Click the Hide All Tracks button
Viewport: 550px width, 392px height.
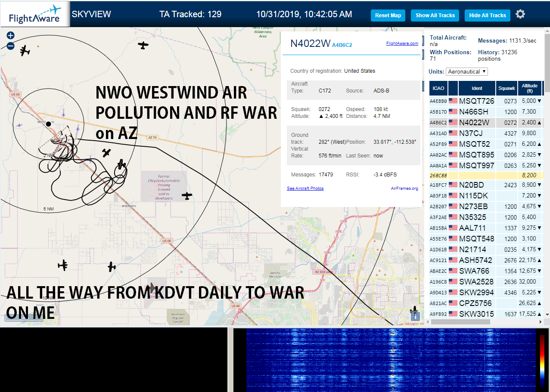pos(488,15)
